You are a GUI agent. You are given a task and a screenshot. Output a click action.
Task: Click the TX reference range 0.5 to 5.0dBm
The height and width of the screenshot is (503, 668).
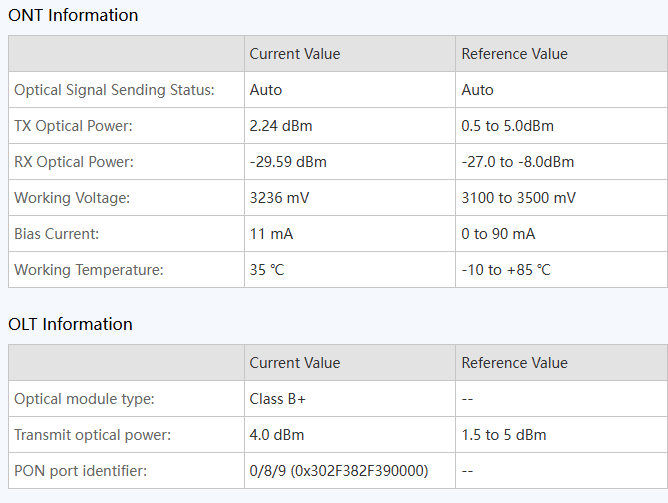click(x=507, y=126)
